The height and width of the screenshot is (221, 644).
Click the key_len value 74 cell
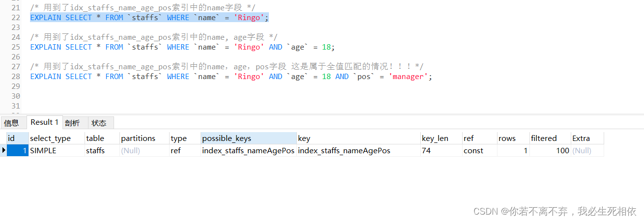(x=441, y=151)
